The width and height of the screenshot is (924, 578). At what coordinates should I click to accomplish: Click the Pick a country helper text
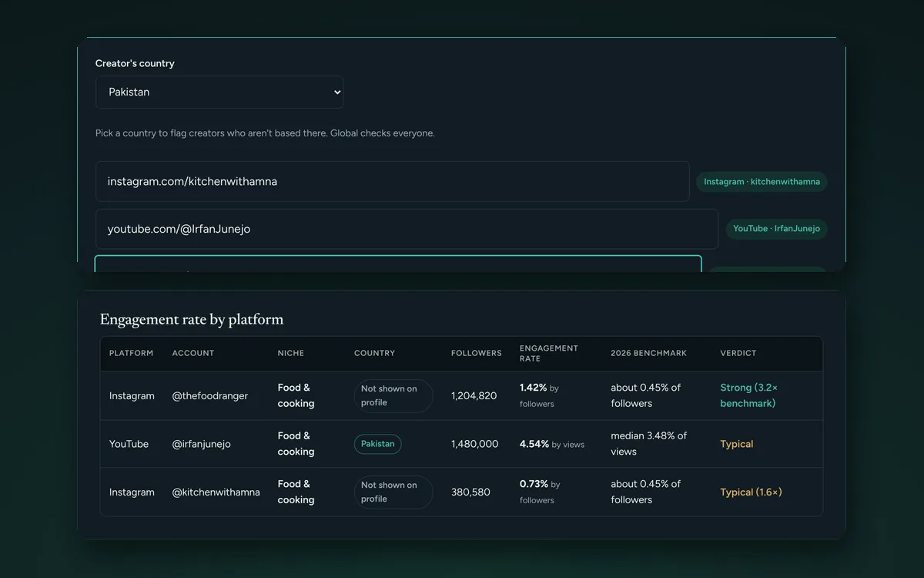click(x=265, y=133)
